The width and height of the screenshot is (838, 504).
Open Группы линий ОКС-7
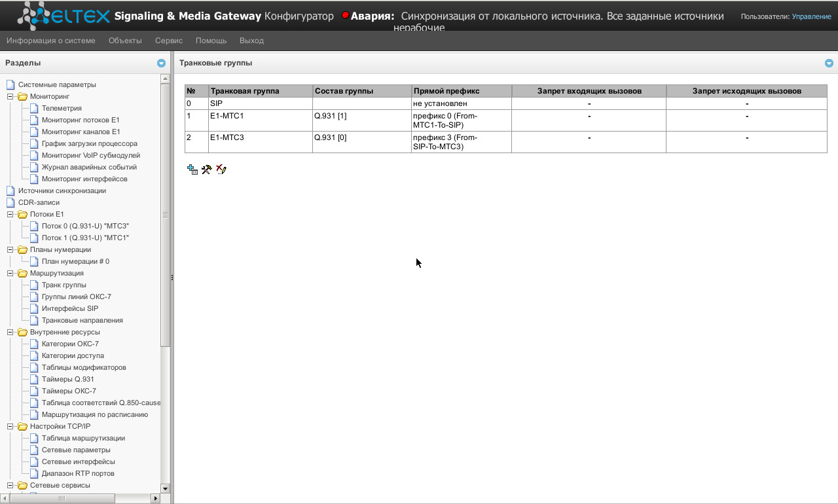coord(77,297)
